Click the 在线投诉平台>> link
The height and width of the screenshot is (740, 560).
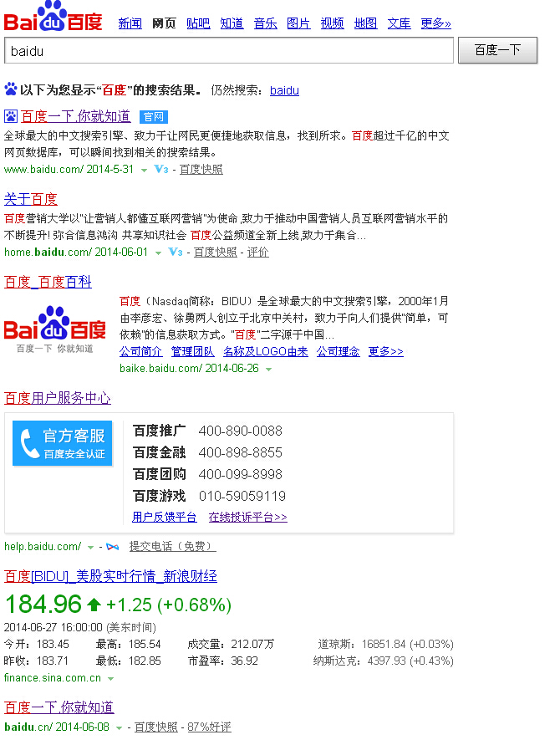pos(248,518)
